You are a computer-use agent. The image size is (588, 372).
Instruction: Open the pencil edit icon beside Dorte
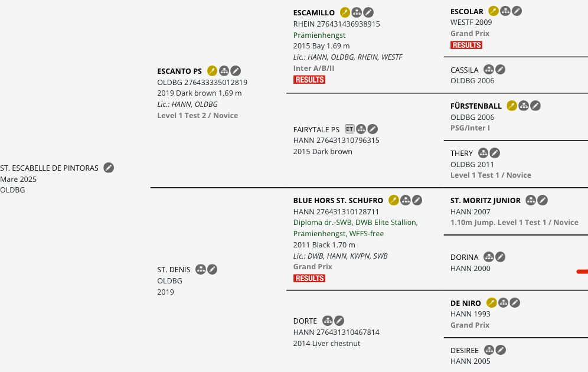click(x=339, y=321)
